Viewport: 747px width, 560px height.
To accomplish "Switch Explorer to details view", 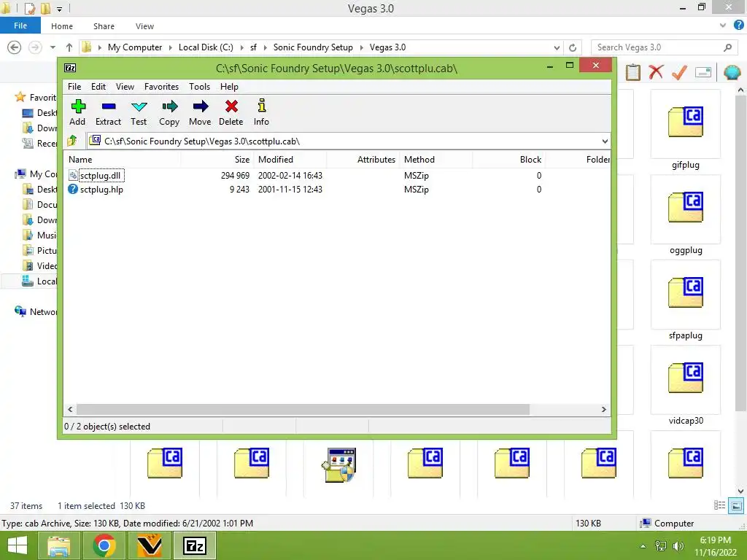I will [719, 506].
